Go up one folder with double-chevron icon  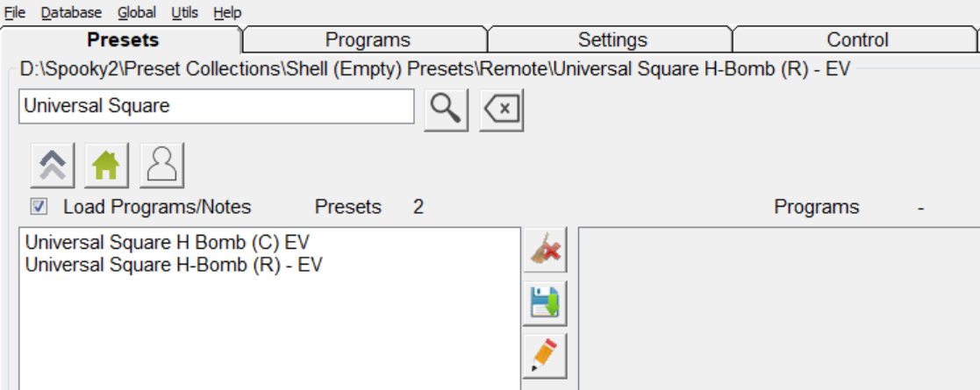53,164
